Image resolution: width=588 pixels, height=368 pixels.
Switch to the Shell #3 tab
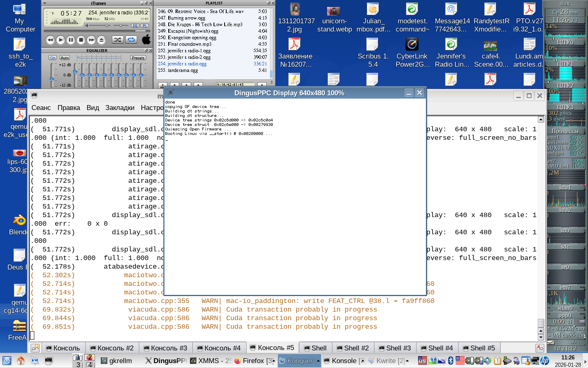tap(394, 348)
